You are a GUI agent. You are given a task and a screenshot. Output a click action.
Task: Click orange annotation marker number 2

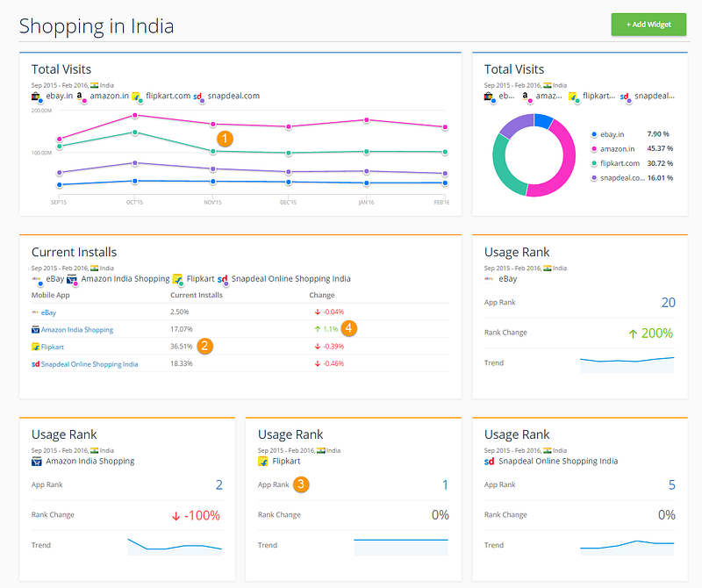pyautogui.click(x=204, y=346)
